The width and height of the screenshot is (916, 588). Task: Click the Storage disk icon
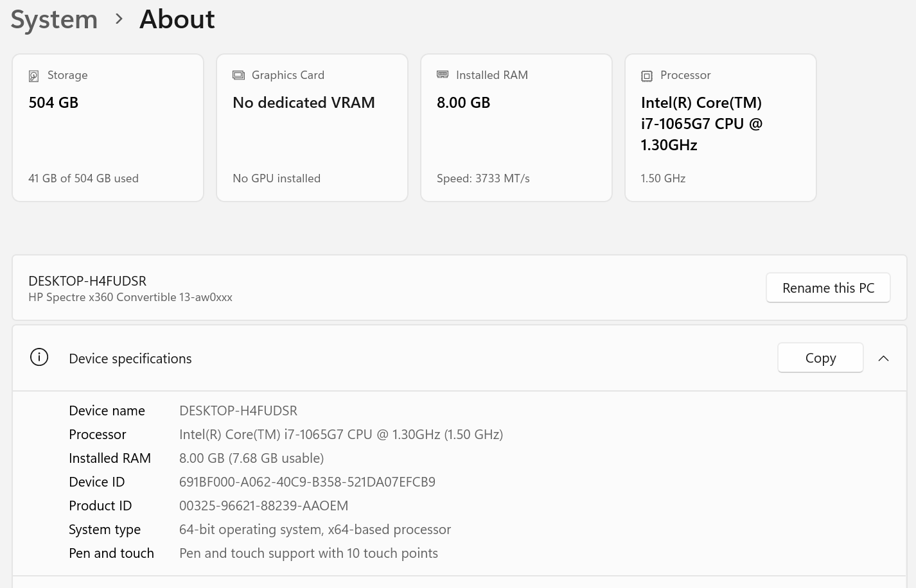pyautogui.click(x=34, y=76)
